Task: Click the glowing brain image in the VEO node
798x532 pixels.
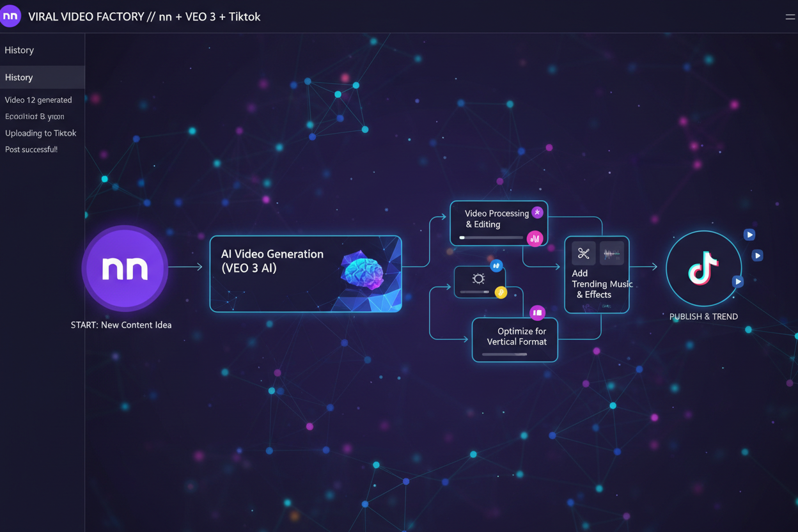Action: pyautogui.click(x=363, y=271)
